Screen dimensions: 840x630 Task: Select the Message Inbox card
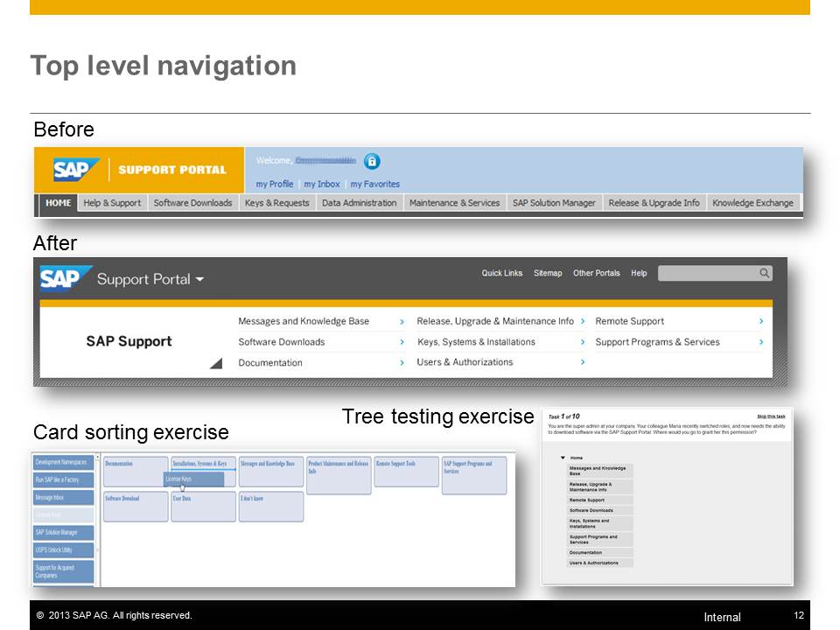pos(63,498)
